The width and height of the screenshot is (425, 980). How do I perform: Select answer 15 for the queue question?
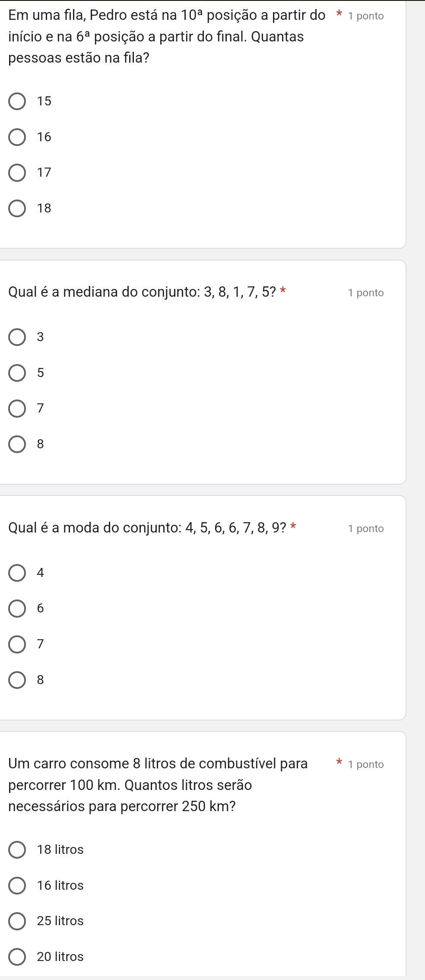click(x=17, y=101)
